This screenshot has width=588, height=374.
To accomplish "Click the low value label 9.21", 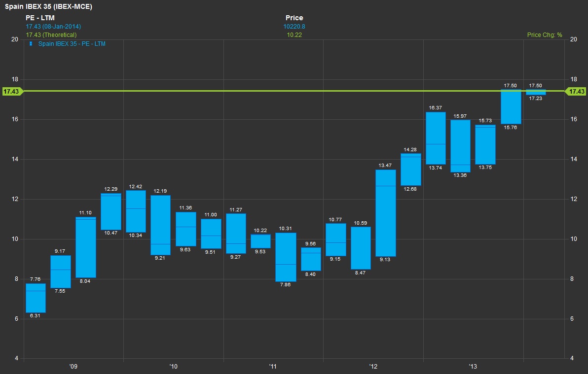I will [160, 258].
